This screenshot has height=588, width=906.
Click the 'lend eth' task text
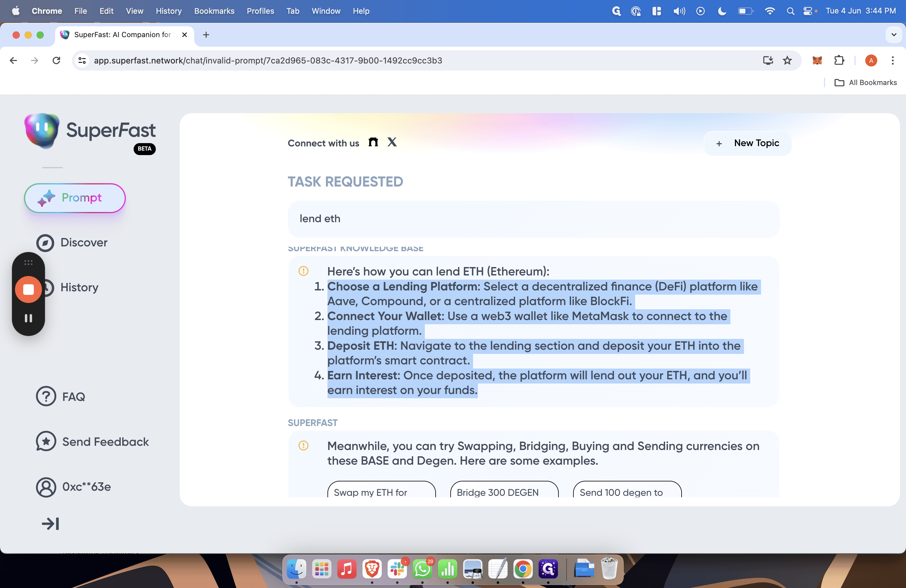tap(320, 219)
